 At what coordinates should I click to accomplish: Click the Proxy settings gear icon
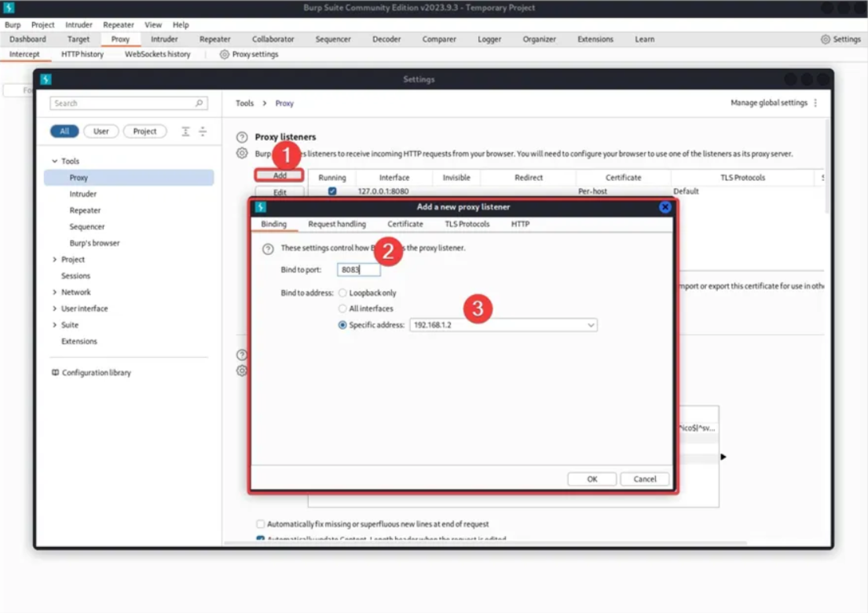pos(225,55)
